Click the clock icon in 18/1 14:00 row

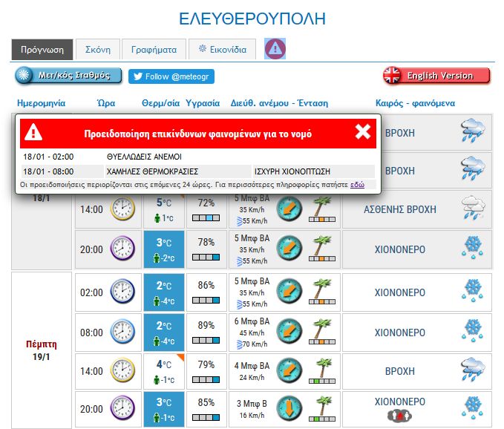(122, 209)
